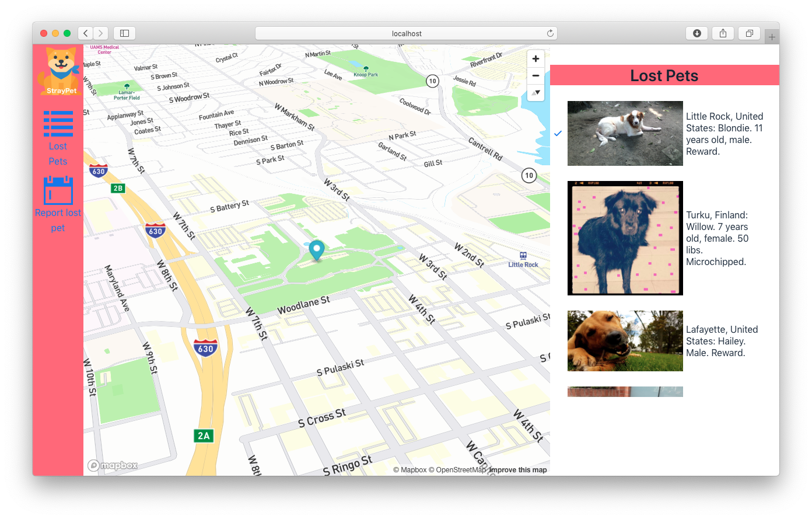812x519 pixels.
Task: Click the S Ringo St label
Action: coord(348,465)
